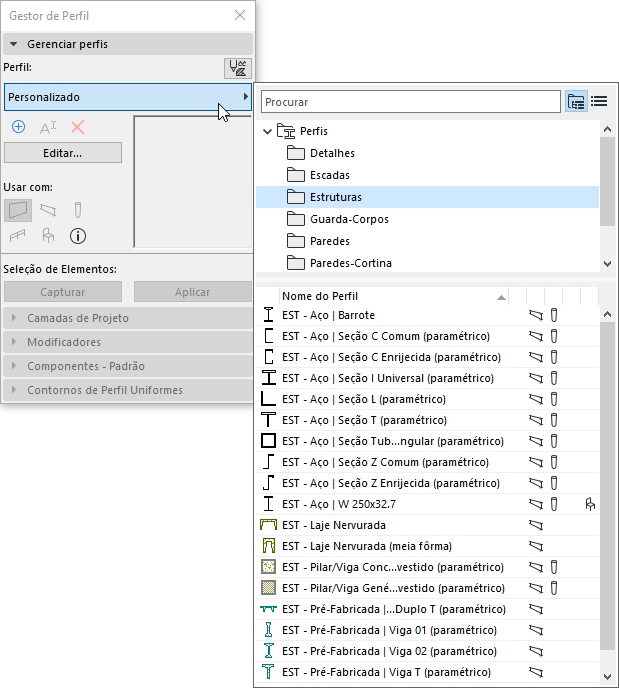The image size is (619, 688).
Task: Click the Seção Z Enrijecida profile icon
Action: (x=268, y=483)
